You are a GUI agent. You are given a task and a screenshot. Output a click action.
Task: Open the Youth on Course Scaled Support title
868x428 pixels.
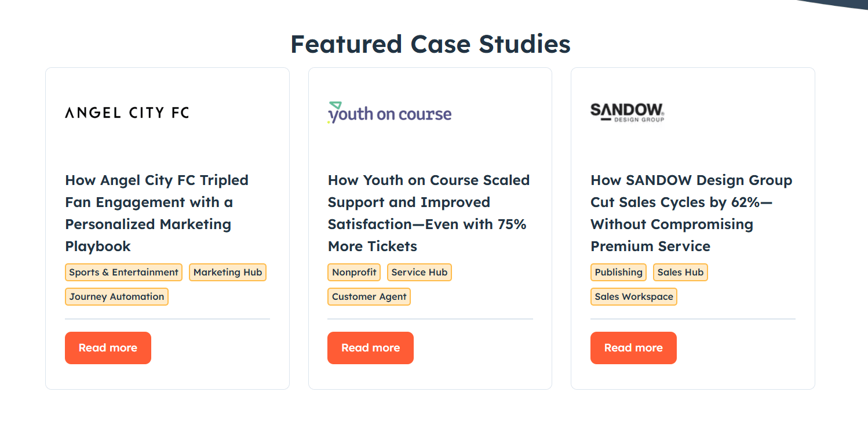[x=428, y=213]
